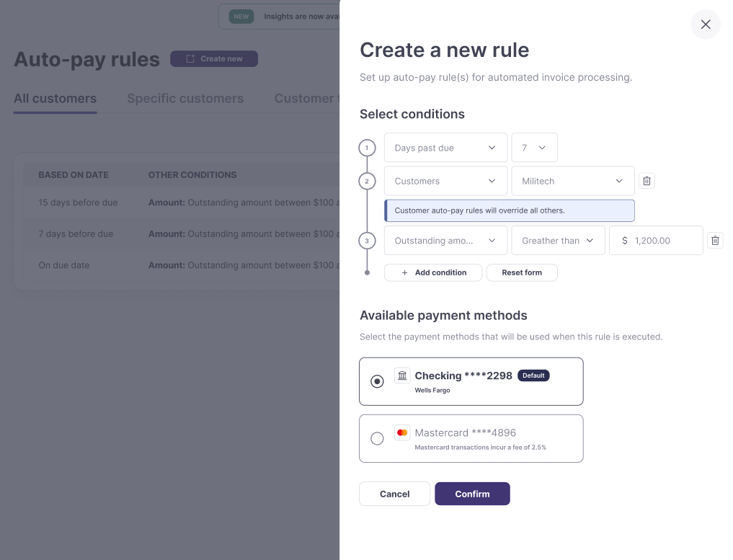The width and height of the screenshot is (733, 560).
Task: Select the Mastercard ****4896 radio button
Action: (377, 438)
